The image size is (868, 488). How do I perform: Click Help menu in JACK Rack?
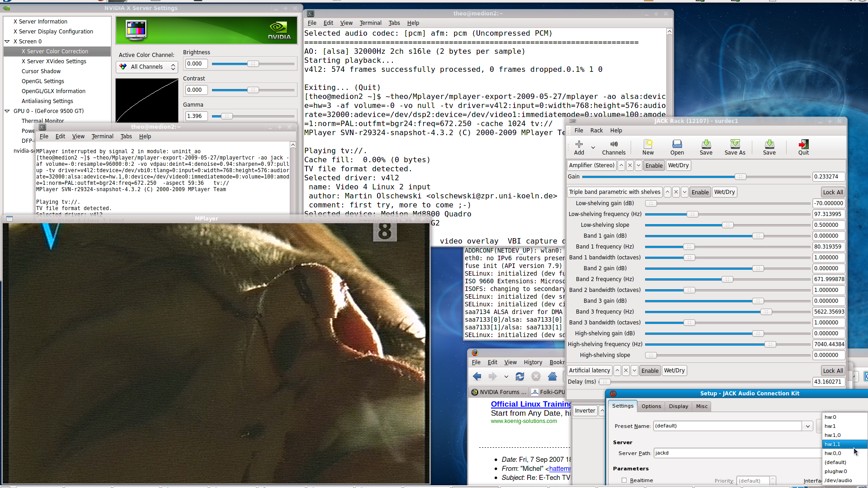click(x=616, y=131)
